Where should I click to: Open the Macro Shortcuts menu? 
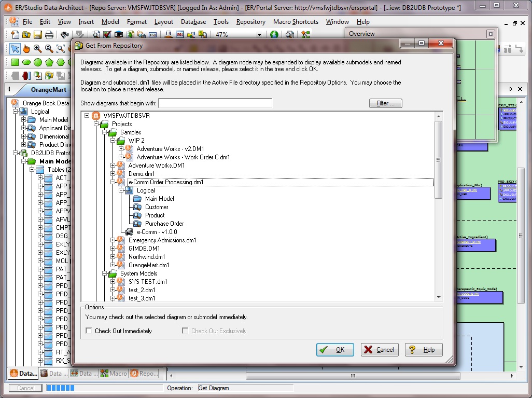click(x=296, y=22)
